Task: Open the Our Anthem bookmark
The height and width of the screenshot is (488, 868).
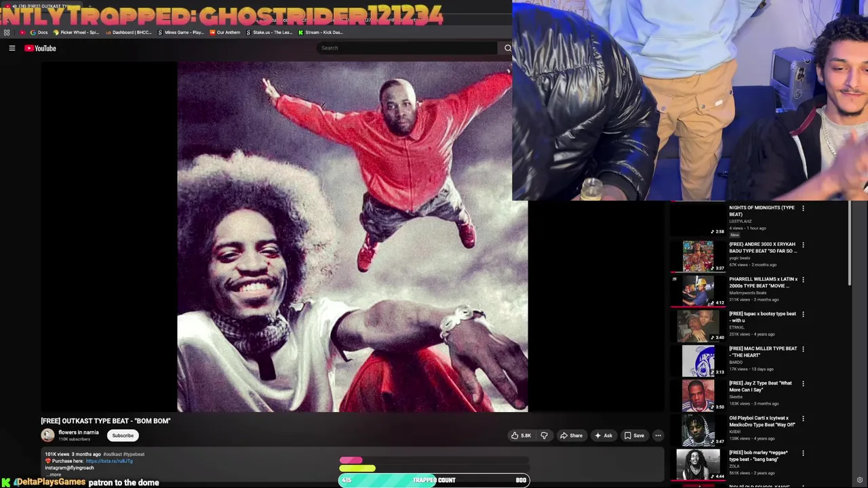Action: coord(224,33)
